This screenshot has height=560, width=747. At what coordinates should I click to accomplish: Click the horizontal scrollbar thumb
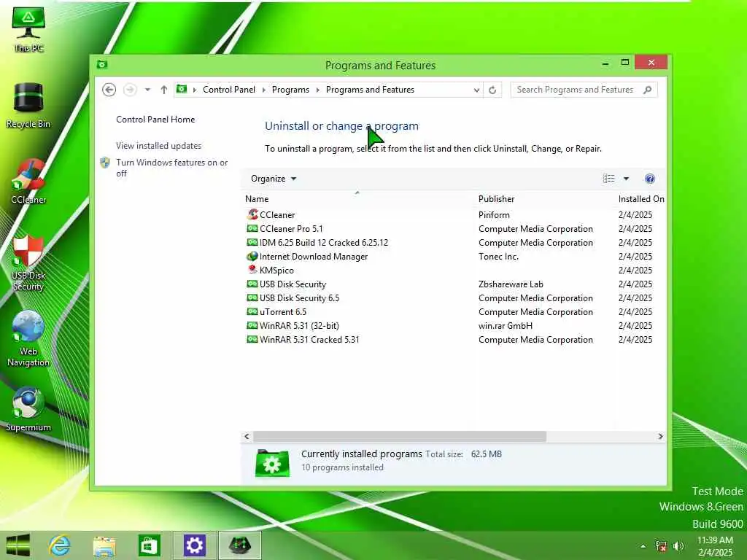coord(399,436)
